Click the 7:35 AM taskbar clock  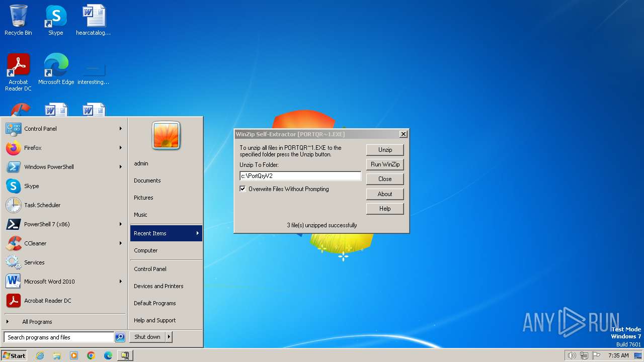(x=618, y=355)
